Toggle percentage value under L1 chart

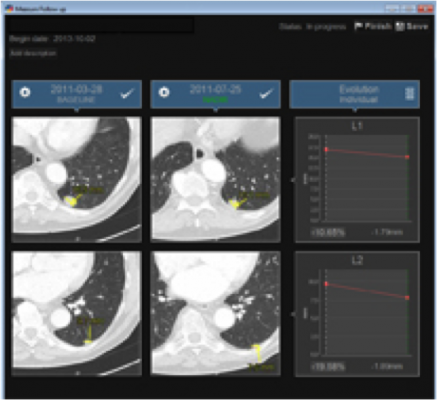tap(328, 232)
